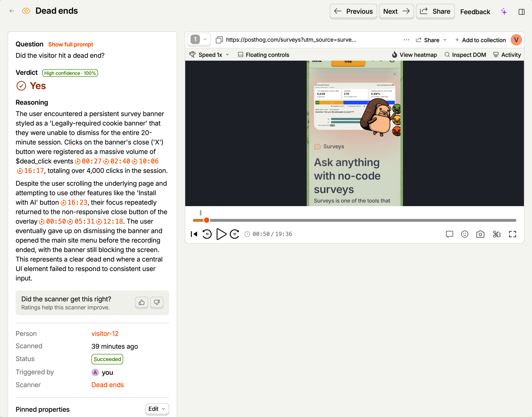
Task: Click the top Share button
Action: [435, 11]
